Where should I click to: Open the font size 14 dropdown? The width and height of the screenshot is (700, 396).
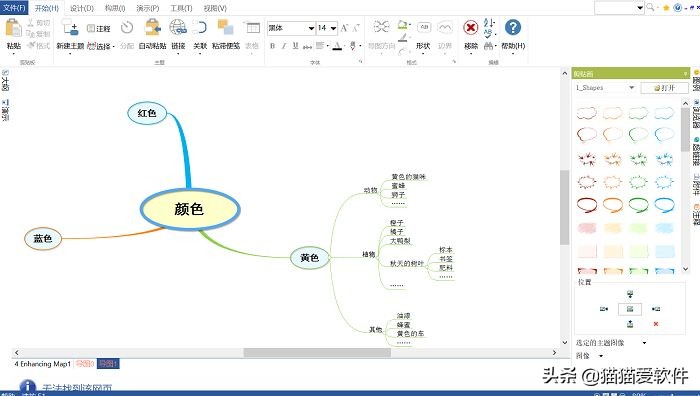pyautogui.click(x=333, y=28)
